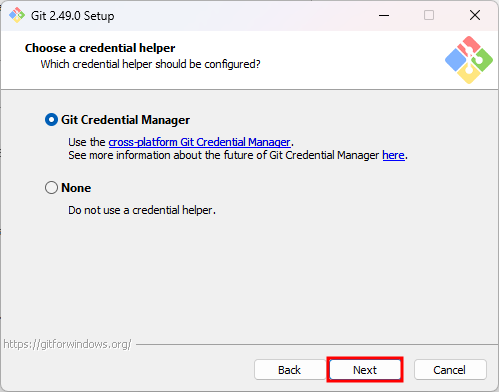Click the Next button
Viewport: 499px width, 392px height.
[x=365, y=370]
